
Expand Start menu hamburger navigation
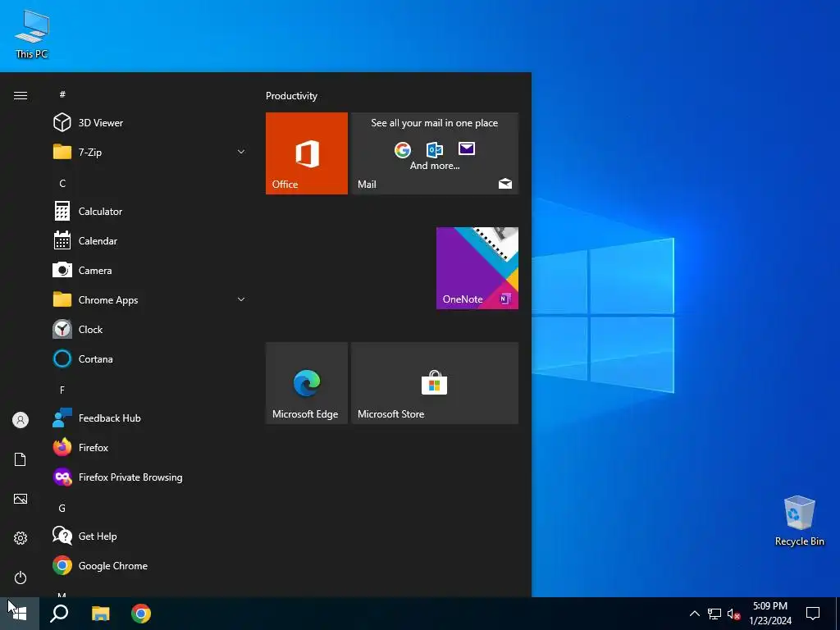click(x=21, y=95)
